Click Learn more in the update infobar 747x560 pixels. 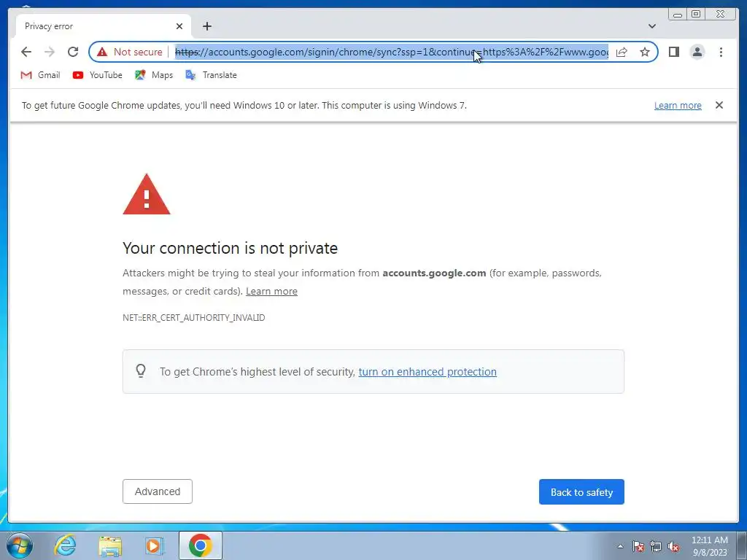coord(678,106)
